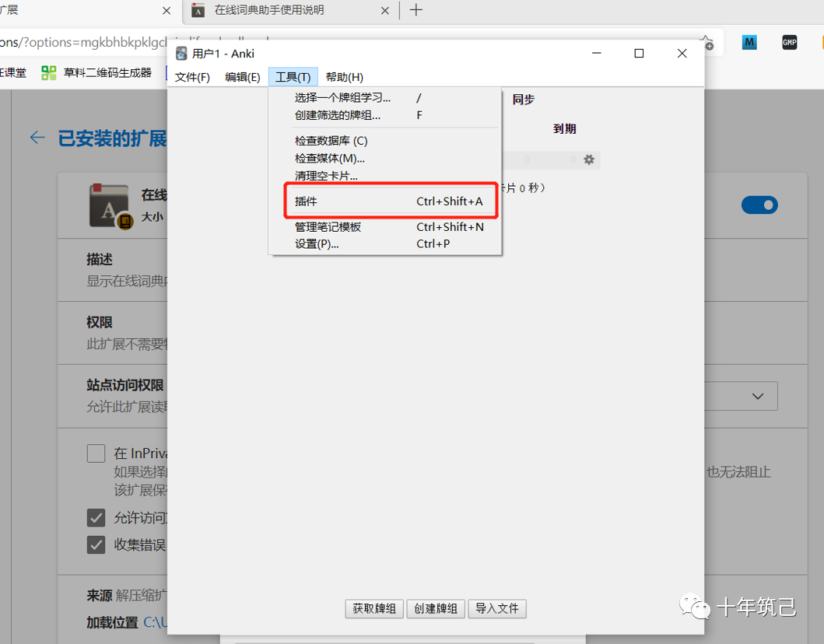824x644 pixels.
Task: Toggle the extension enable switch
Action: (759, 205)
